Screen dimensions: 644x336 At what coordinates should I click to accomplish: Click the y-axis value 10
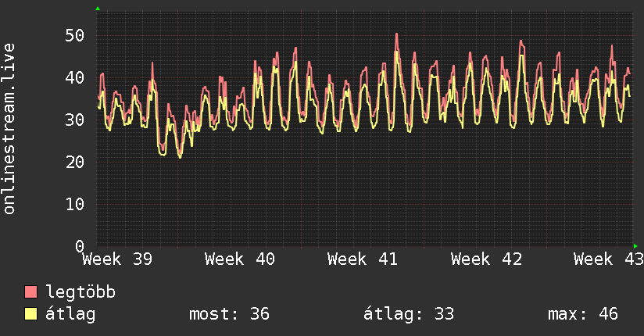click(x=75, y=204)
